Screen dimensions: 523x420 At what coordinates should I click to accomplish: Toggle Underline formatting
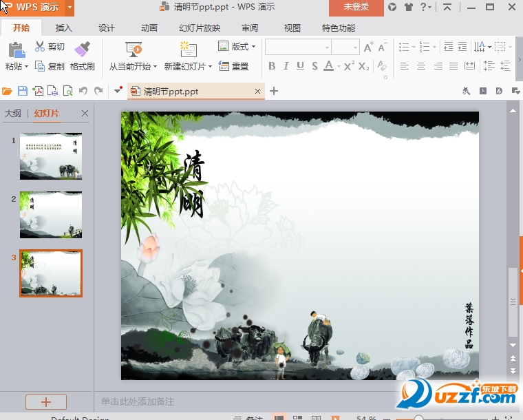(x=300, y=66)
